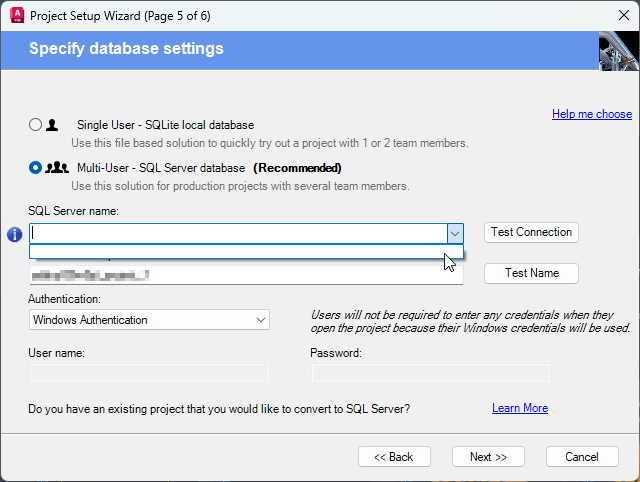Viewport: 640px width, 482px height.
Task: Click the 'Single User - SQLite local database' label
Action: [x=165, y=125]
